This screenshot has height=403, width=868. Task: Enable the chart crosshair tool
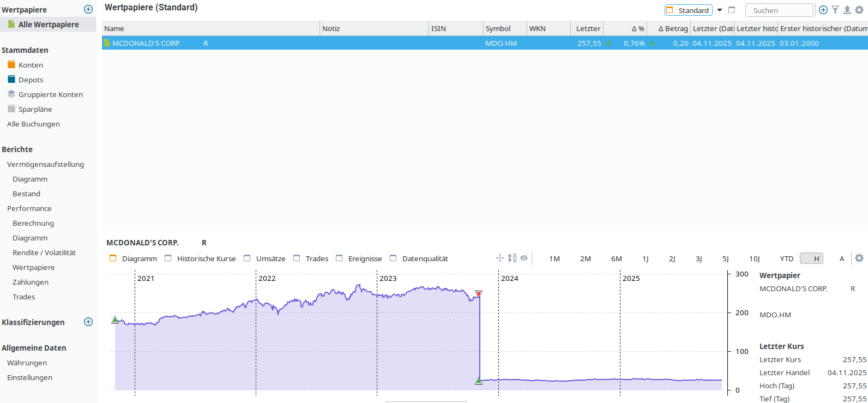499,258
